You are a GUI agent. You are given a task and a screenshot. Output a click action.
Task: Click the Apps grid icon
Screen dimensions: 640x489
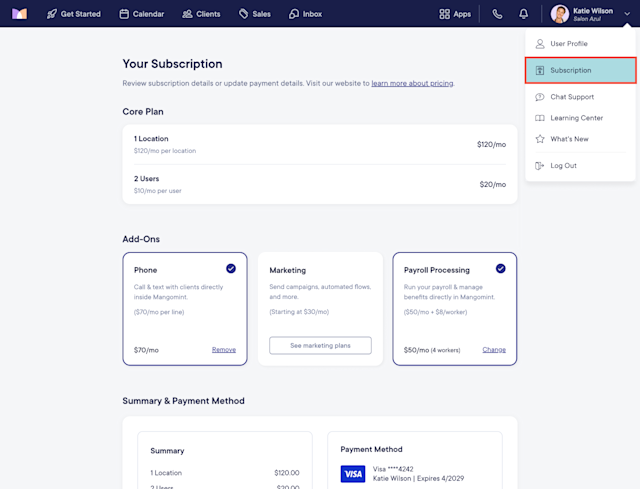pyautogui.click(x=444, y=14)
